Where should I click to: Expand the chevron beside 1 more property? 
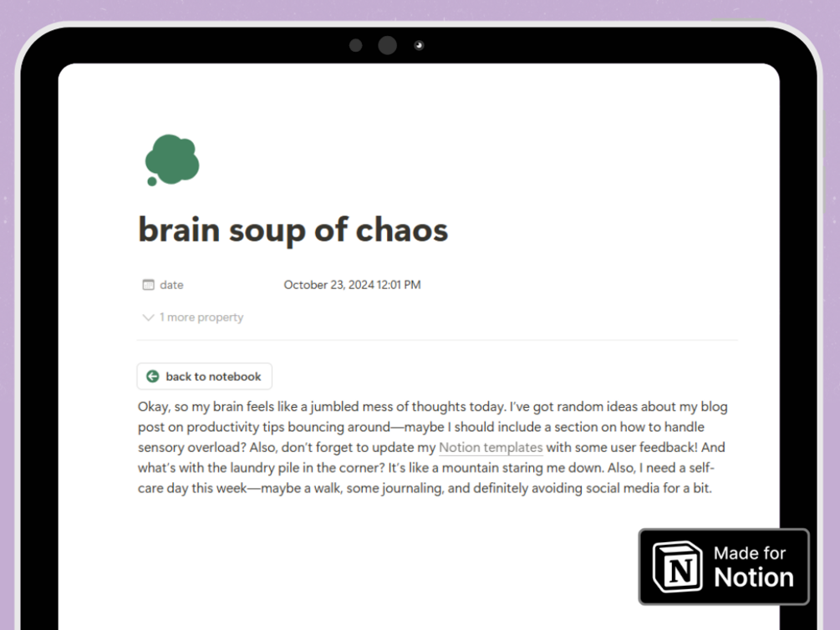[149, 318]
